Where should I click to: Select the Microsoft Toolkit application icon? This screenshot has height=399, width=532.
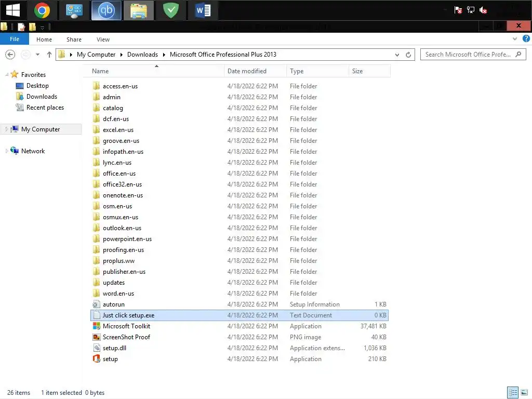click(96, 326)
